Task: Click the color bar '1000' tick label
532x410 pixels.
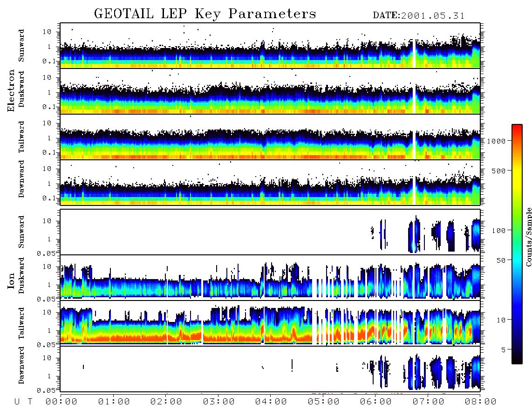Action: (x=496, y=141)
